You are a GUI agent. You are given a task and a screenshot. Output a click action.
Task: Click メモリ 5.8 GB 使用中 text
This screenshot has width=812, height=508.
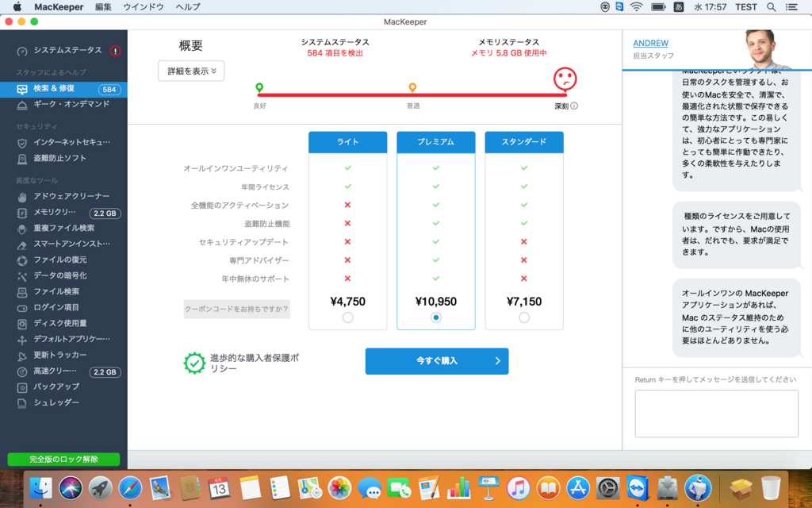point(508,53)
